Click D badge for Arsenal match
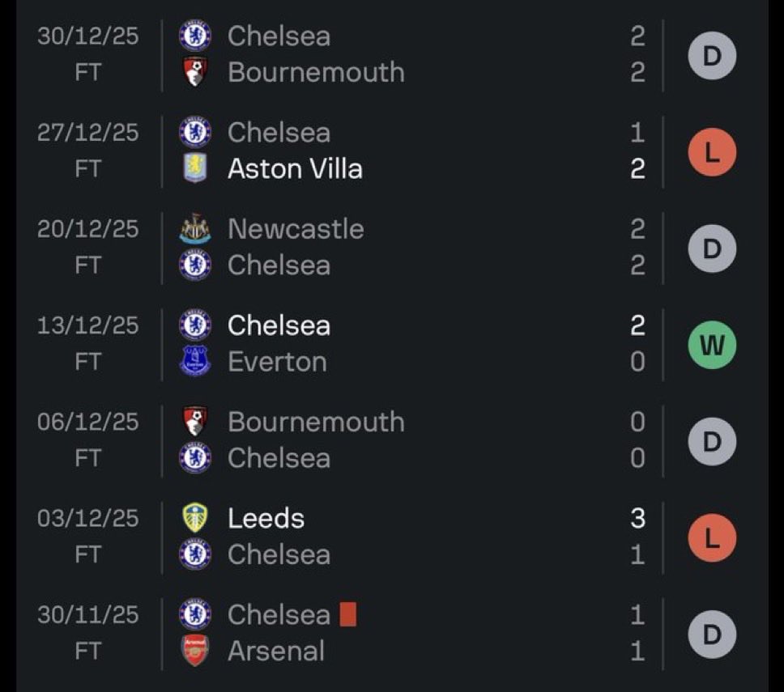This screenshot has width=784, height=692. (x=712, y=634)
